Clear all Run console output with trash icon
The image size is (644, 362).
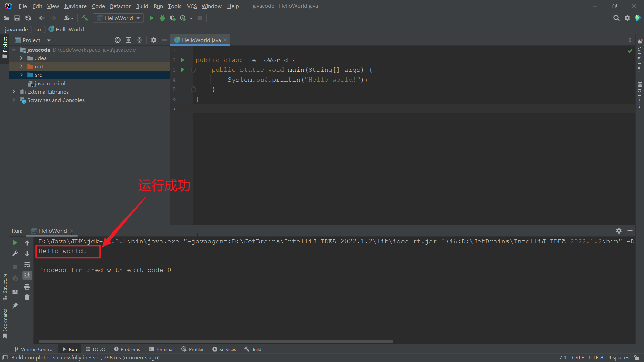click(x=27, y=297)
